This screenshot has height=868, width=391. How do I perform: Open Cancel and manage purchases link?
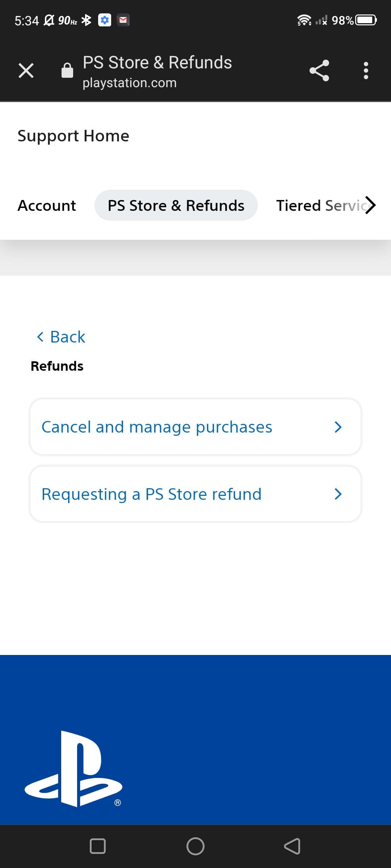coord(157,427)
